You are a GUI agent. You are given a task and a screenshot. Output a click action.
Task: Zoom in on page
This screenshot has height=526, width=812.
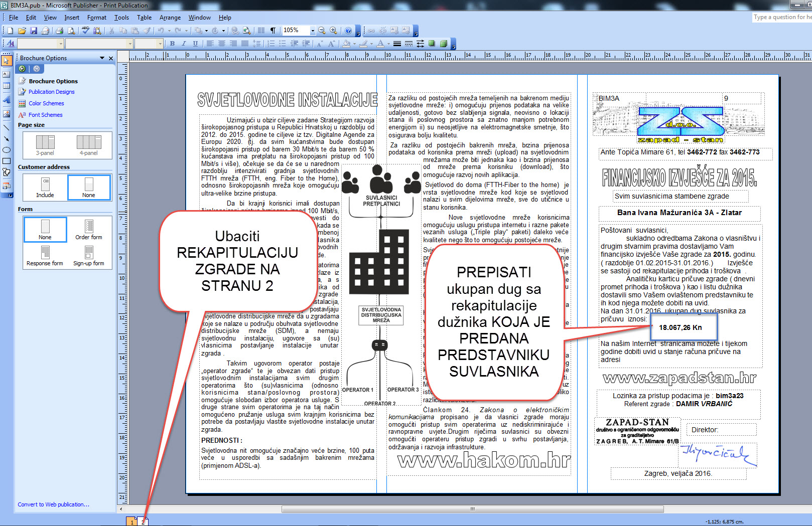pos(333,31)
